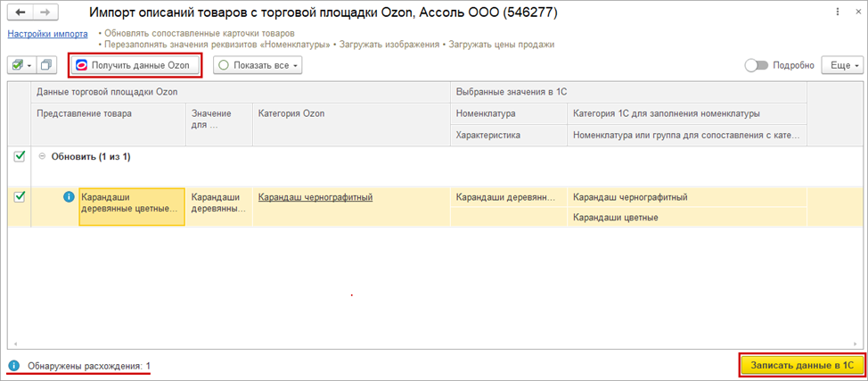Open the Настройки импорта link
This screenshot has width=868, height=381.
point(47,34)
